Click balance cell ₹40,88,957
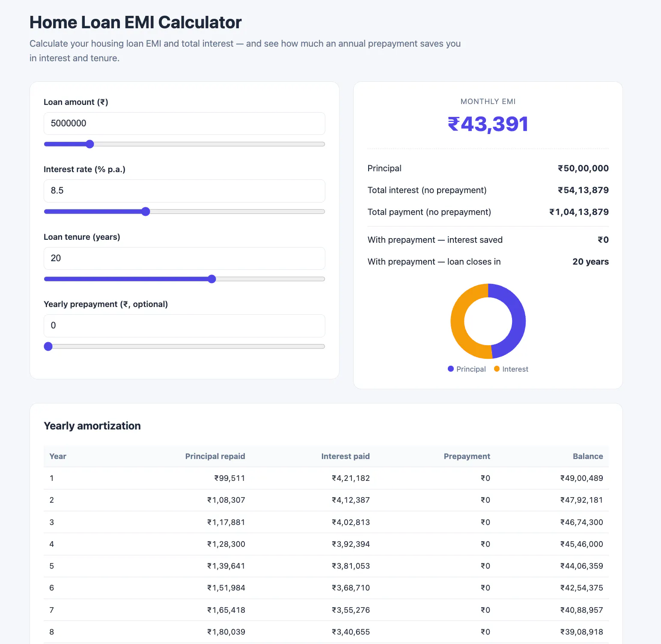661x644 pixels. pyautogui.click(x=581, y=610)
